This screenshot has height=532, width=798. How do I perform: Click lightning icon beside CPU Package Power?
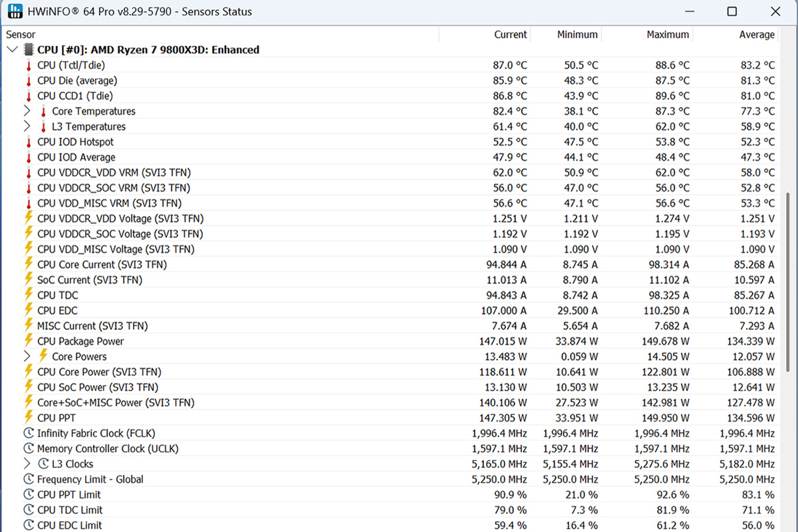[29, 341]
